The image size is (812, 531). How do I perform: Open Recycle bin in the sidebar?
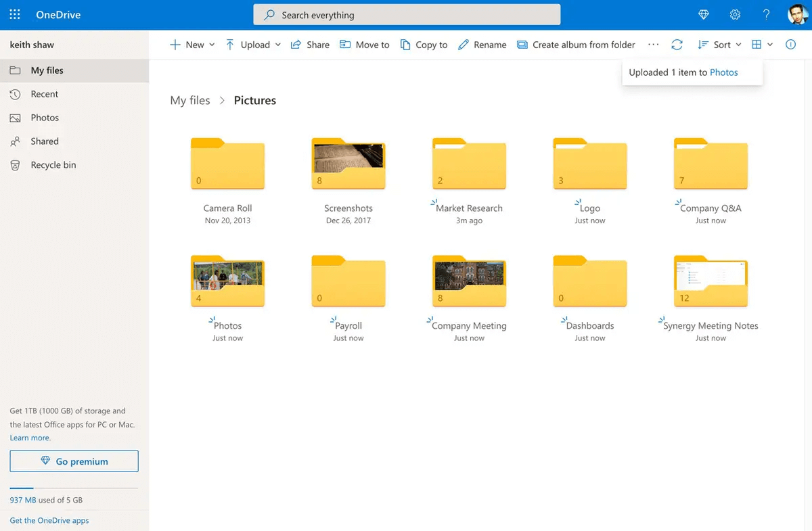coord(53,165)
